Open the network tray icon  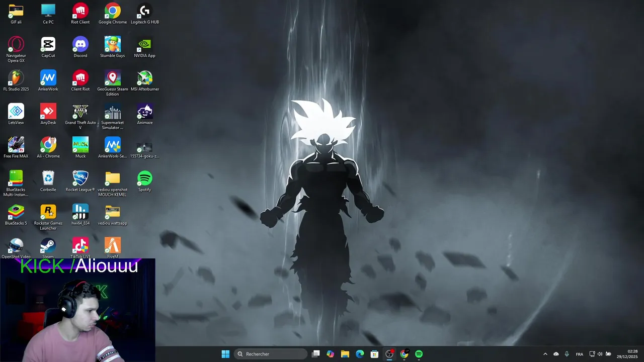click(x=592, y=354)
